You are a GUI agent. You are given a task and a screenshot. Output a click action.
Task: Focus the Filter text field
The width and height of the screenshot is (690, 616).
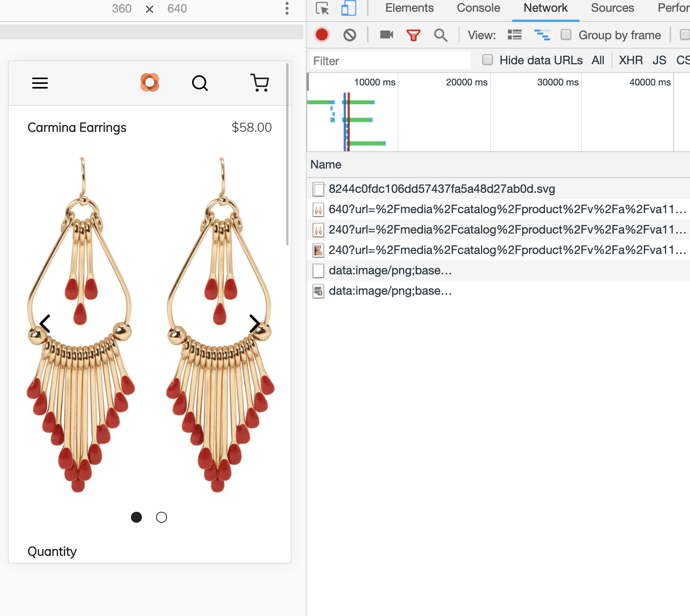(x=390, y=60)
